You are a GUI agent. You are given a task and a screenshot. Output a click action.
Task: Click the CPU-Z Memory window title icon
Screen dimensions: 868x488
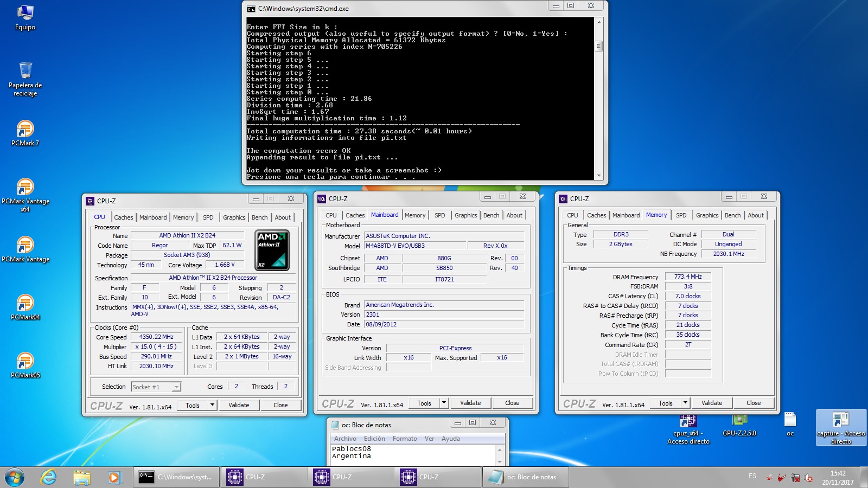563,199
